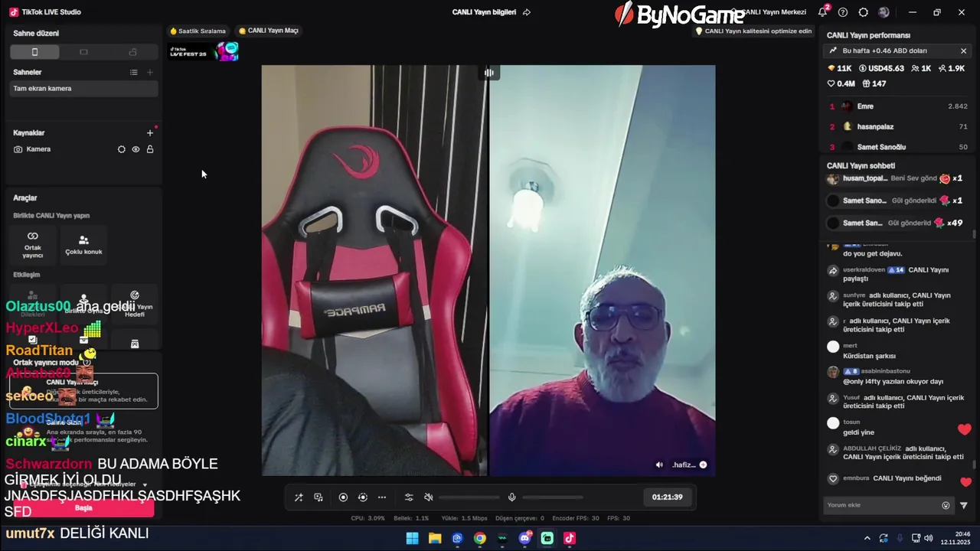The height and width of the screenshot is (551, 980).
Task: Open more options ellipsis in control bar
Action: click(382, 497)
